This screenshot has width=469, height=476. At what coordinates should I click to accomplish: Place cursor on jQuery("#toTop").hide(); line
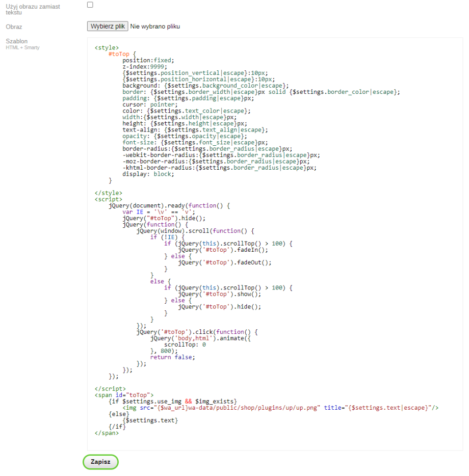tap(163, 218)
